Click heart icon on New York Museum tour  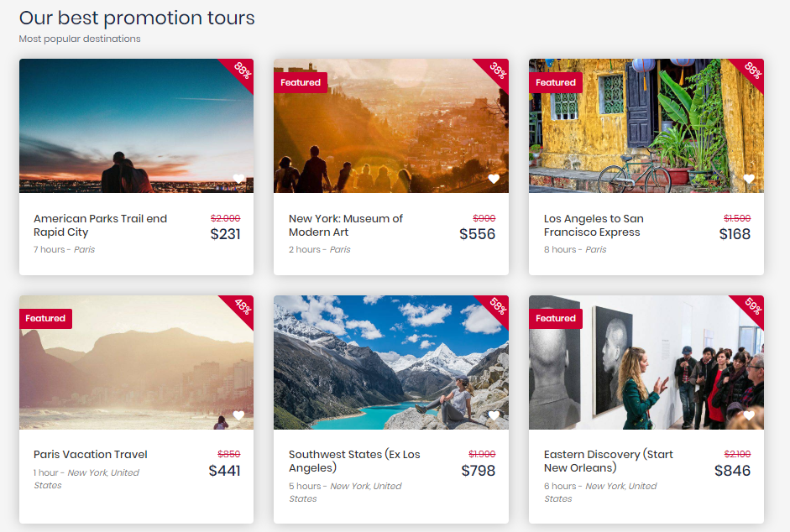(494, 179)
